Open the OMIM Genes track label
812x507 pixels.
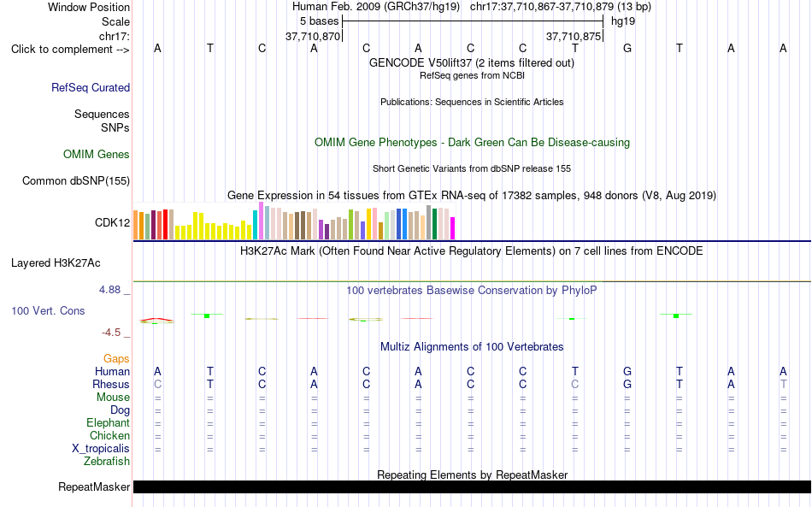point(97,155)
